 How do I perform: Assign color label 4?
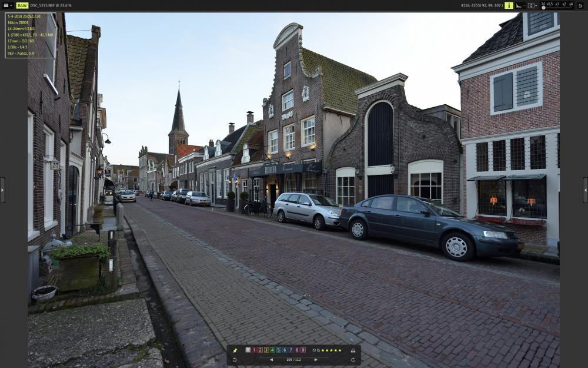click(272, 350)
